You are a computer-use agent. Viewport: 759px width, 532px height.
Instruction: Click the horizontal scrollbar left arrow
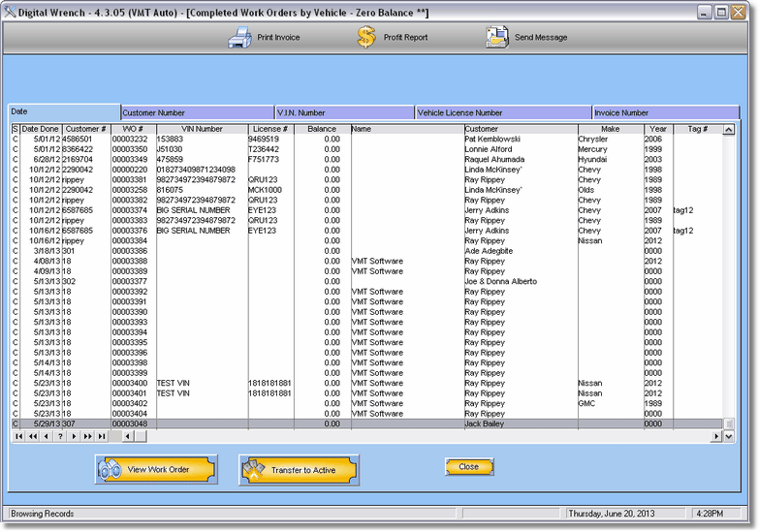pos(128,436)
